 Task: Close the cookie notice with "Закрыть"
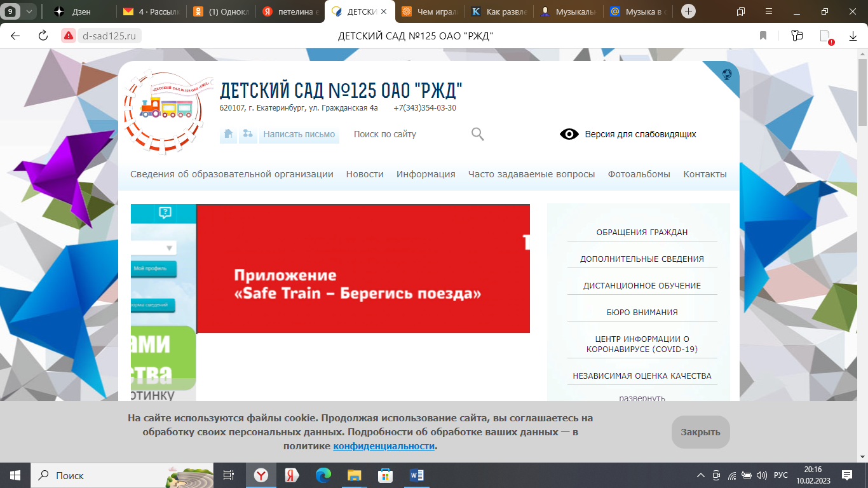pos(700,432)
